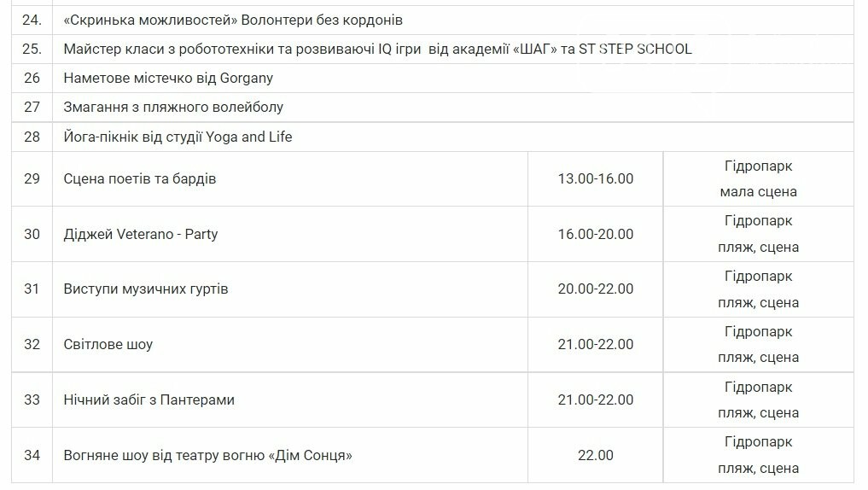Screen dimensions: 868x490
Task: Click Йога-пікнік від студії Yoga and Life
Action: (x=178, y=137)
